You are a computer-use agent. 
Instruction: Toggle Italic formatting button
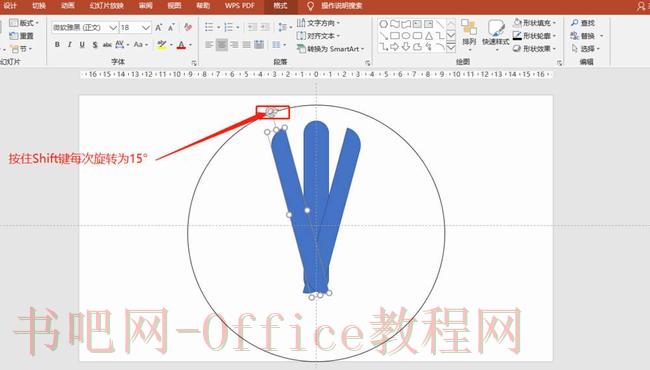(70, 44)
